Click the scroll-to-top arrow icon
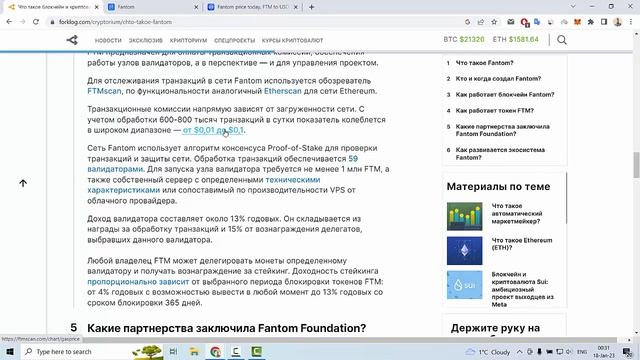This screenshot has width=640, height=360. pos(23,183)
